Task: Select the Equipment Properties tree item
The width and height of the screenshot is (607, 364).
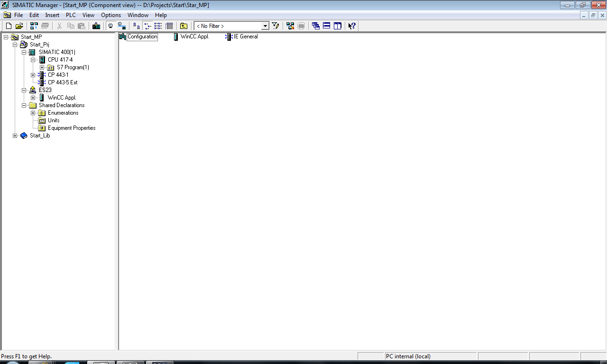Action: 72,128
